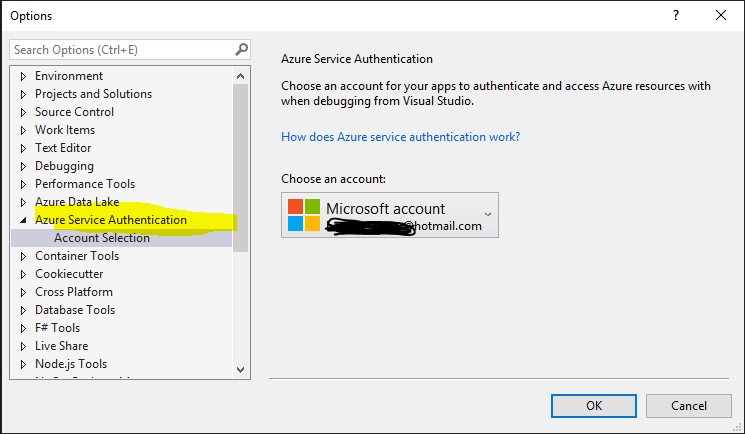Viewport: 745px width, 434px height.
Task: Click the tree scrollbar up arrow
Action: (240, 76)
